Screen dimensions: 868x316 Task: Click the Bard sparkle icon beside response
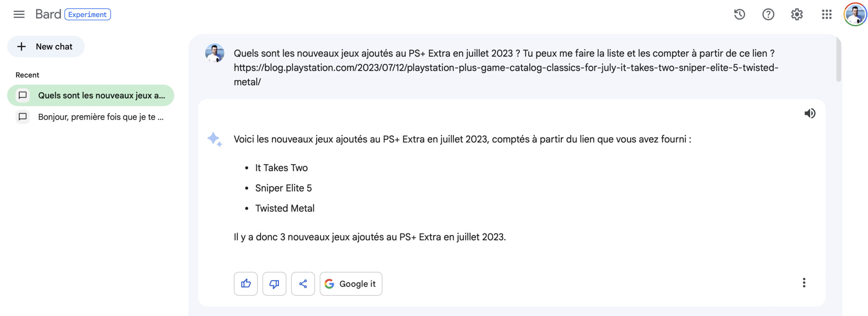tap(215, 139)
